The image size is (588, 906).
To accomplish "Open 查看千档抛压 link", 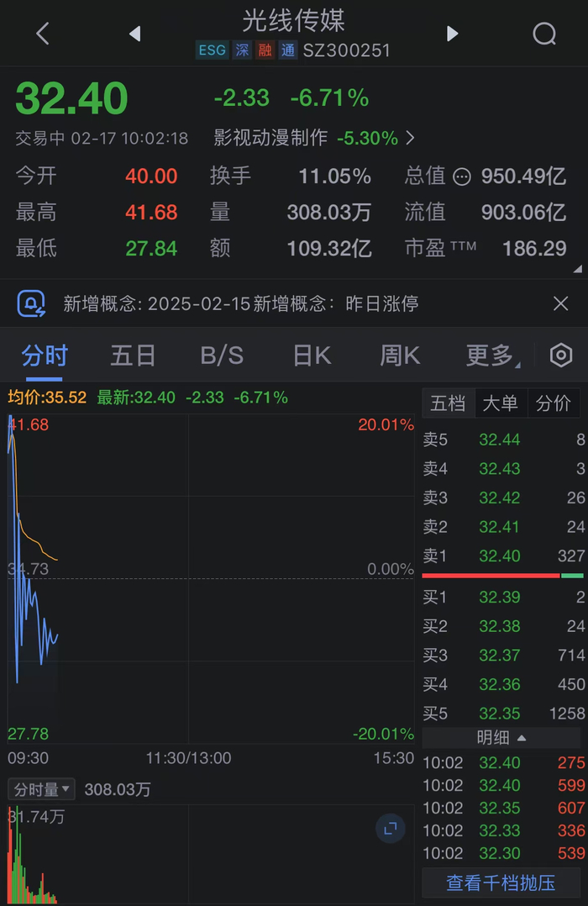I will click(x=501, y=882).
